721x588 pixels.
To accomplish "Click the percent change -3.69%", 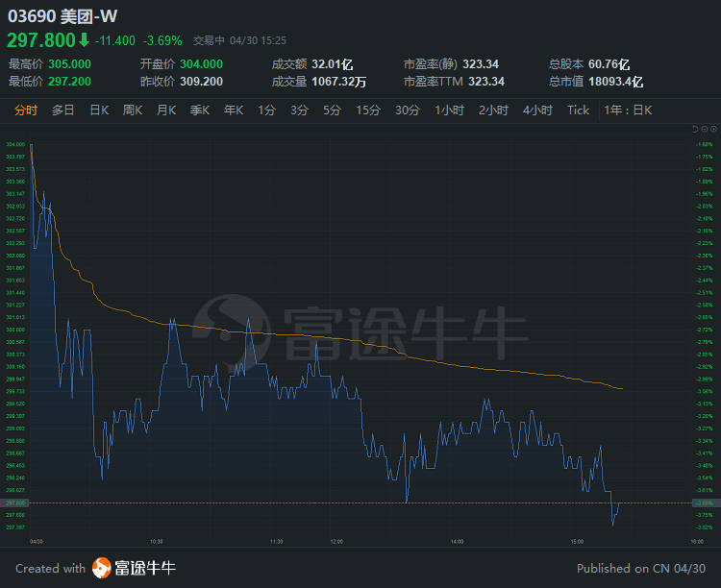I will 162,41.
